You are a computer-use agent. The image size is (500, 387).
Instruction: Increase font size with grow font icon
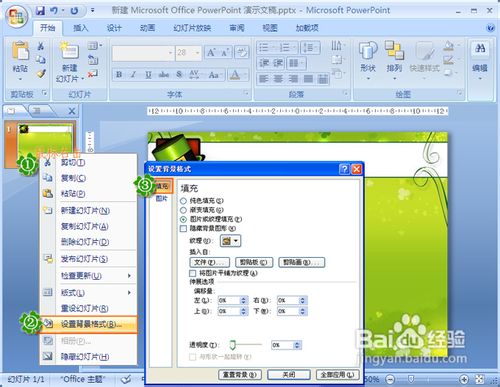point(211,53)
